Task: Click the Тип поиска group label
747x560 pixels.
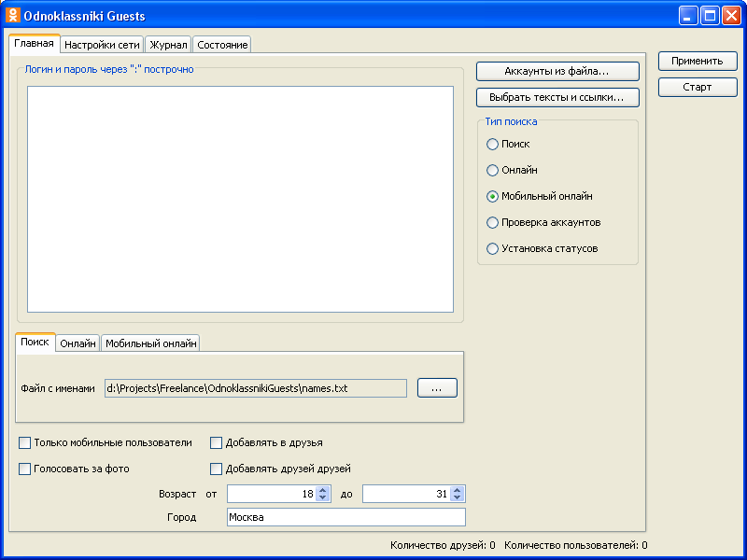Action: (511, 121)
